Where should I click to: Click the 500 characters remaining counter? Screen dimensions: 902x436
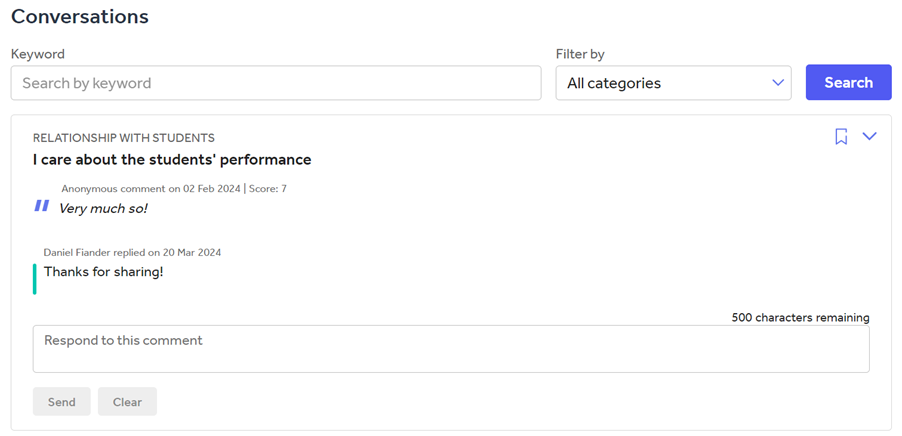point(800,318)
